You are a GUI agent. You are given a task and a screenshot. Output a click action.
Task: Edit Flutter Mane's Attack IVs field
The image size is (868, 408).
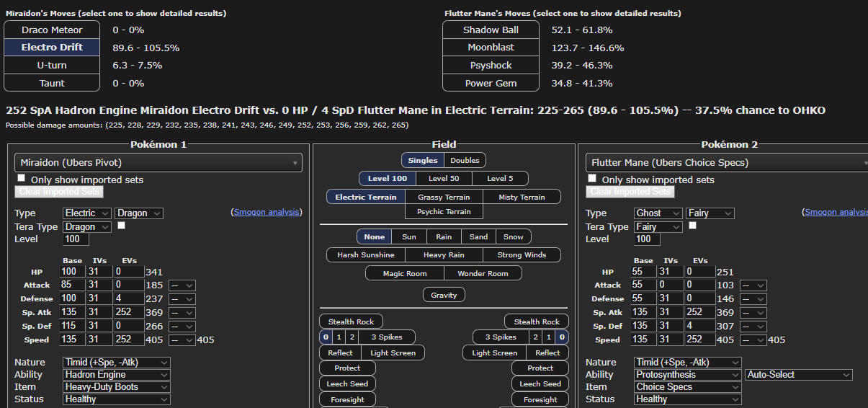pyautogui.click(x=671, y=285)
